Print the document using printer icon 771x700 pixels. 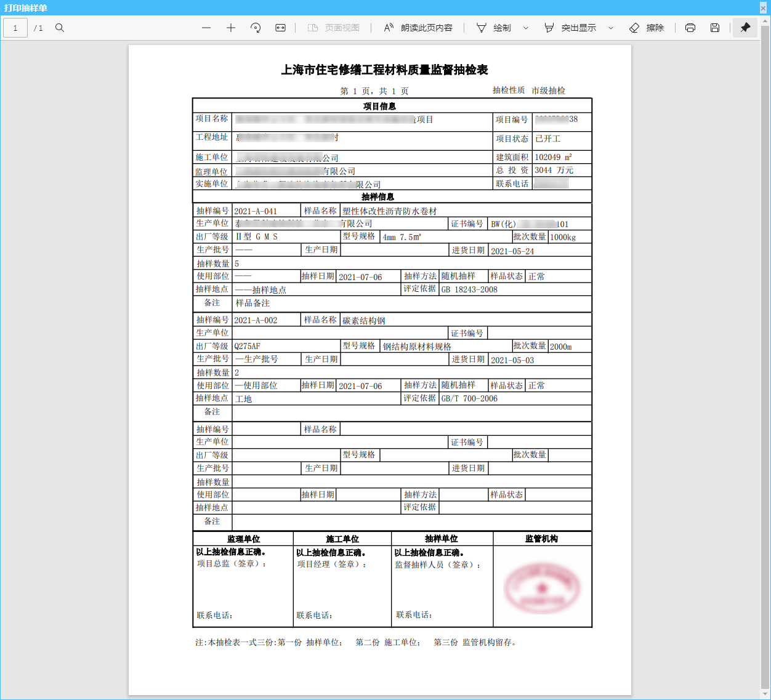(690, 28)
